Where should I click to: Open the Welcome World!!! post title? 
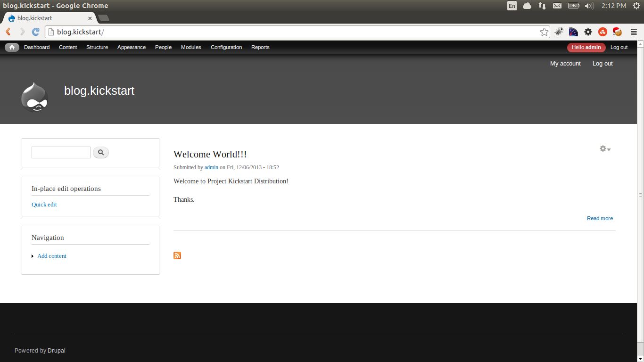(209, 154)
